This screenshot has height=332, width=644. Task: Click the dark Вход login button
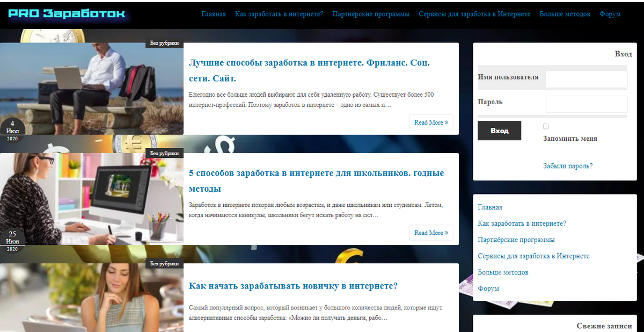[499, 131]
